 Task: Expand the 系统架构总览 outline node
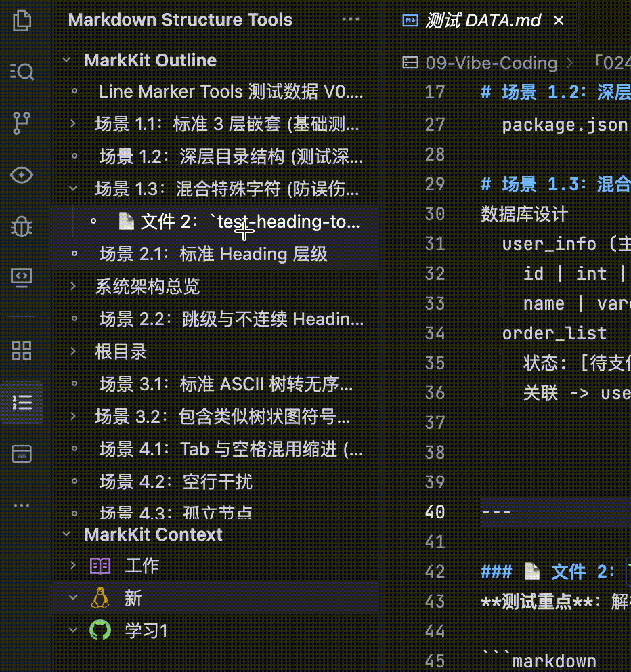[x=73, y=286]
